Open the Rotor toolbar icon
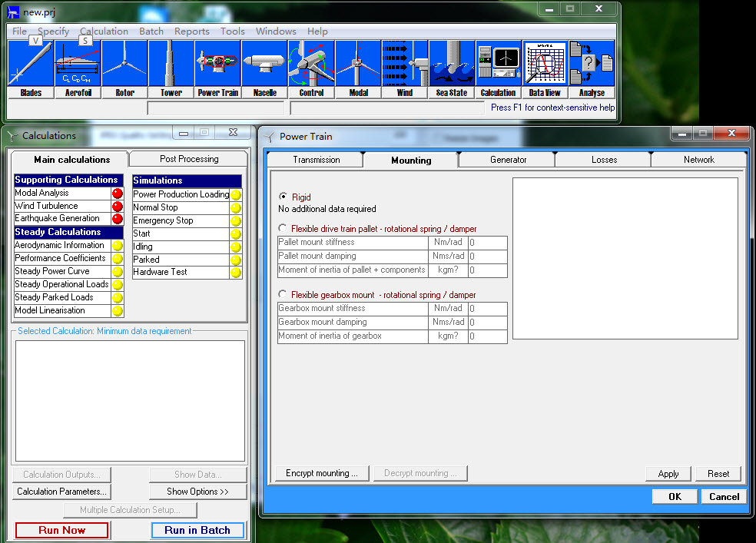Viewport: 756px width, 543px height. tap(124, 69)
